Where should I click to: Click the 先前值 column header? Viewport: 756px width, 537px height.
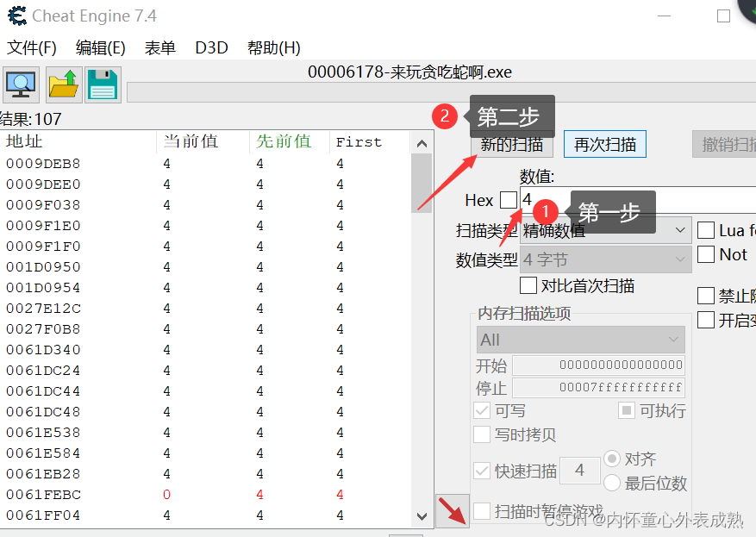[x=290, y=141]
